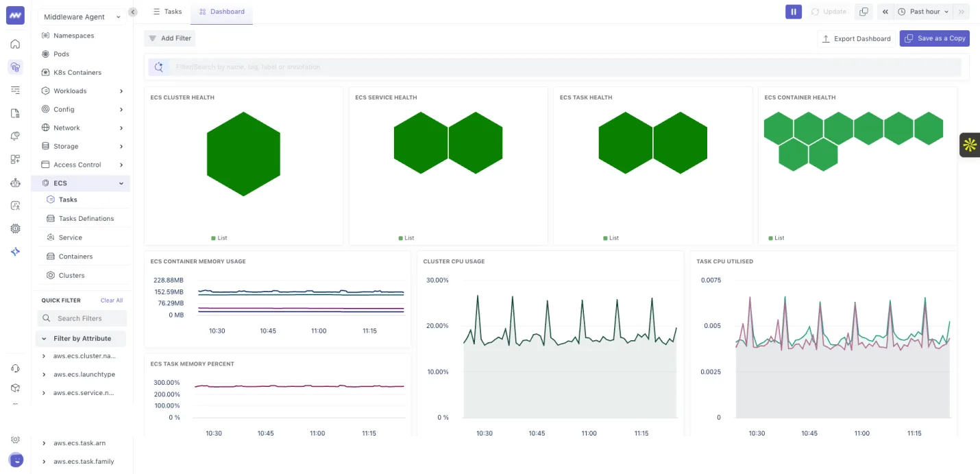Click the Middleware logo icon
Image resolution: width=980 pixels, height=474 pixels.
coord(15,15)
